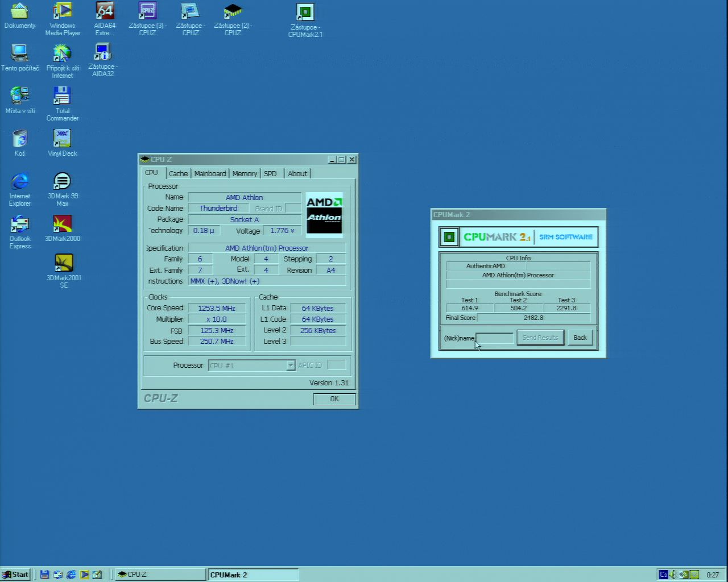
Task: Switch to the Mainboard tab in CPU-Z
Action: [210, 174]
